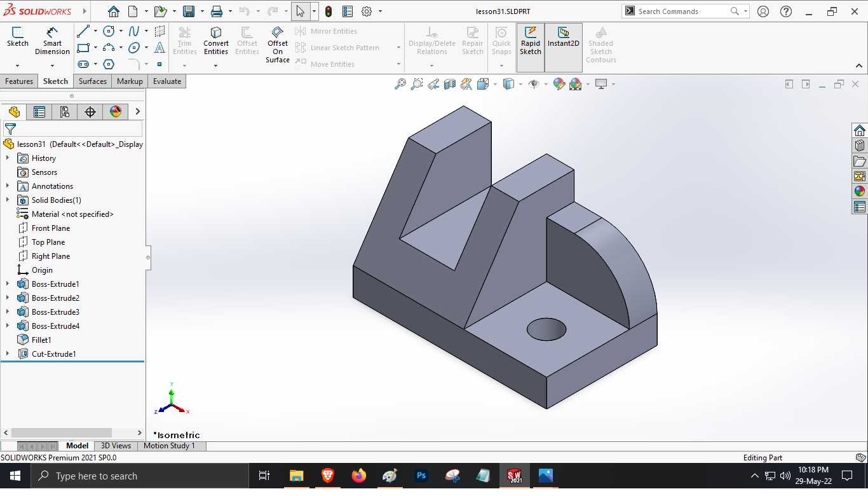Image resolution: width=868 pixels, height=496 pixels.
Task: Select the Top Plane item
Action: click(48, 242)
